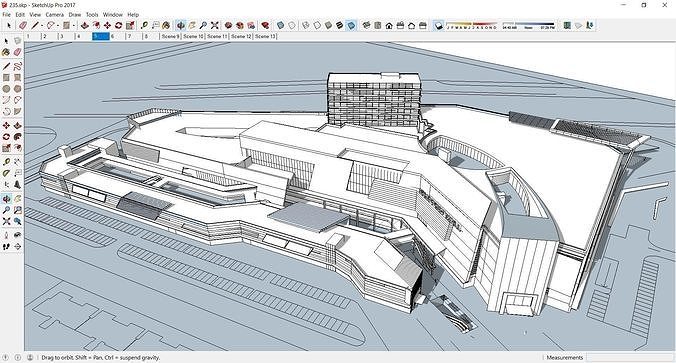Expand the Rectangle shape dropdown arrow

tap(74, 25)
